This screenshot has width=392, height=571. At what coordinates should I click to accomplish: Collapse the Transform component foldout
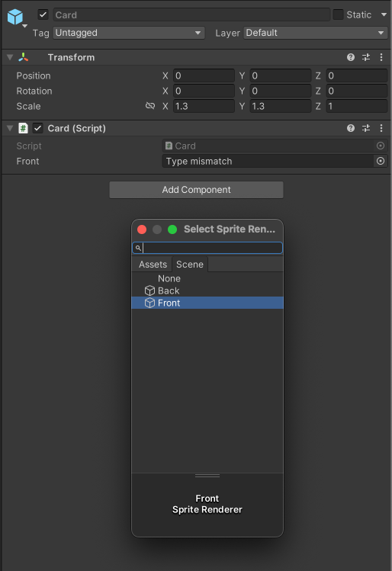(x=10, y=57)
